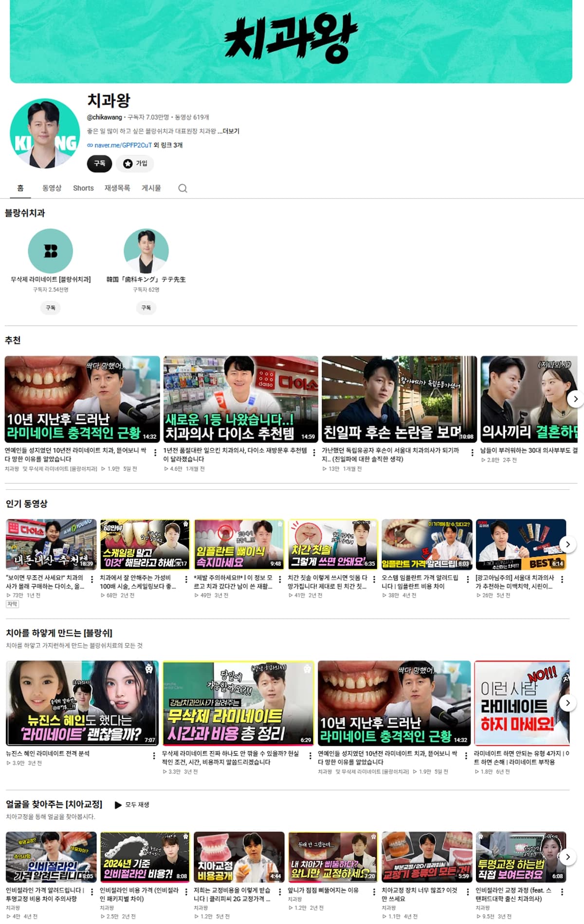Click the 치과왕 channel profile avatar
Image resolution: width=584 pixels, height=924 pixels.
coord(45,133)
